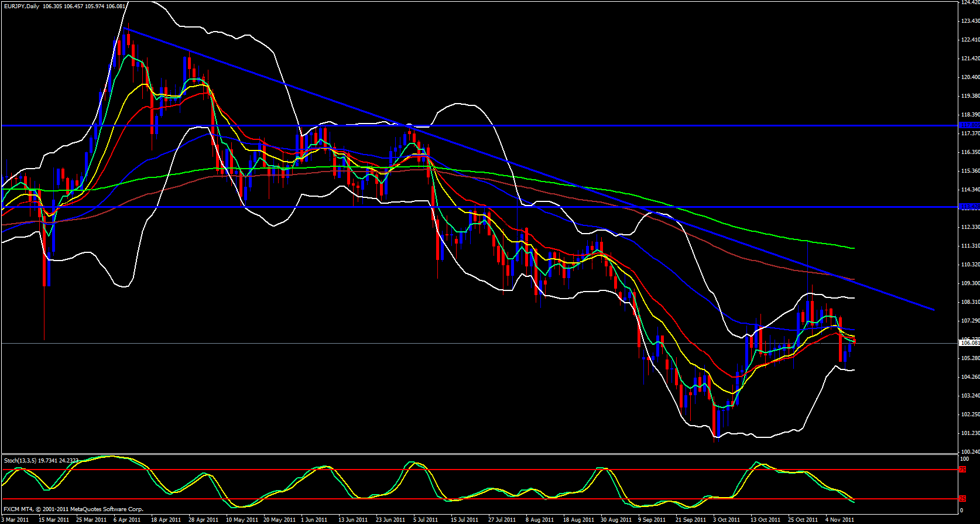
Task: Click the 124.420 top price scale label
Action: pos(969,2)
